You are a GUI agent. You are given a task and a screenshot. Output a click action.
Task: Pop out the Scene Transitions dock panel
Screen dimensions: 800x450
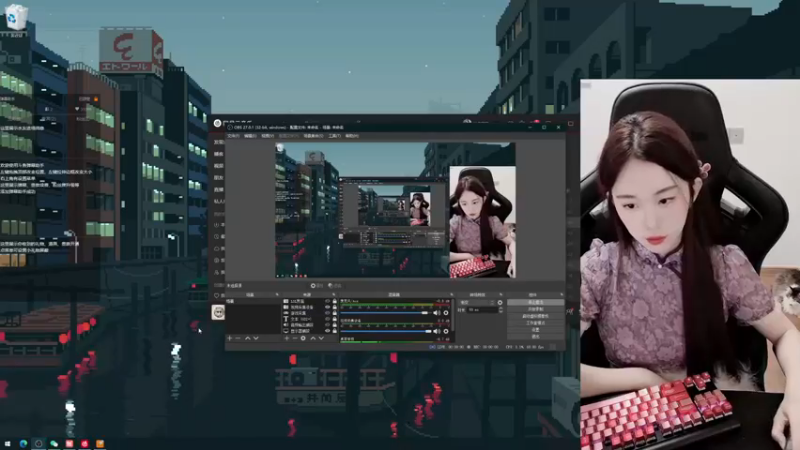point(501,295)
